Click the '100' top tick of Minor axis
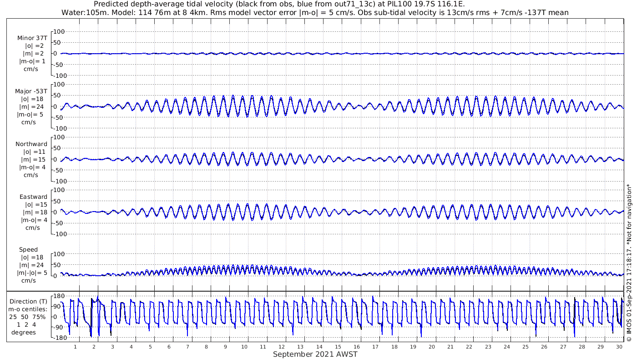 pos(59,31)
